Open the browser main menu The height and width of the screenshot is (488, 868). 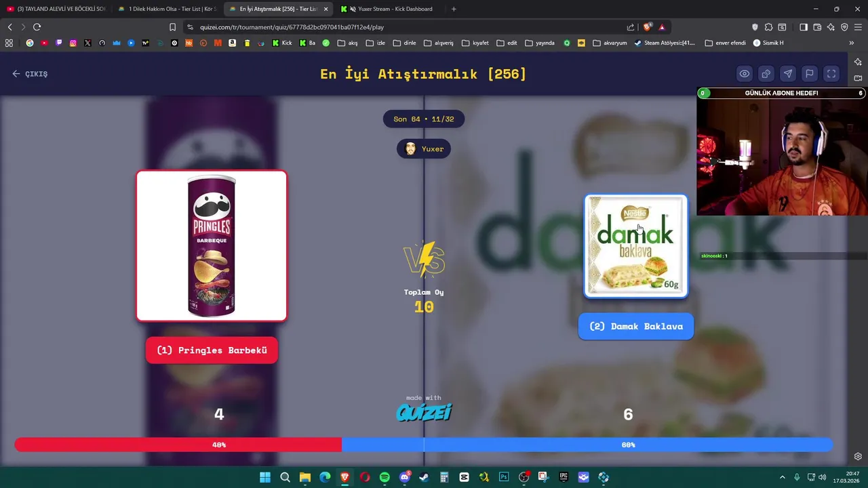coord(859,27)
